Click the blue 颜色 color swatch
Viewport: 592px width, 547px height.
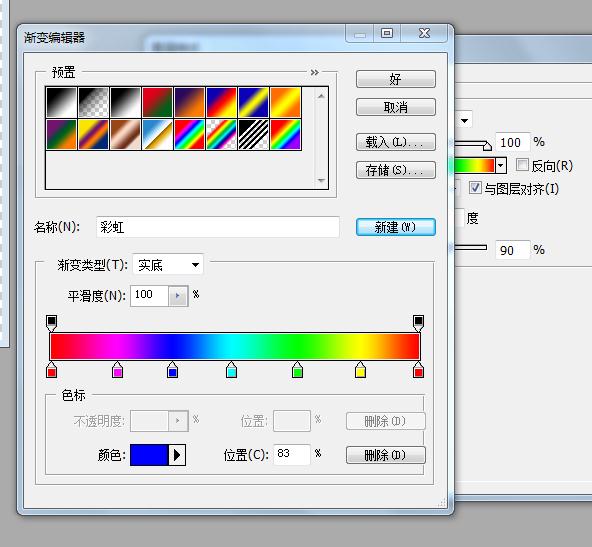pyautogui.click(x=149, y=455)
